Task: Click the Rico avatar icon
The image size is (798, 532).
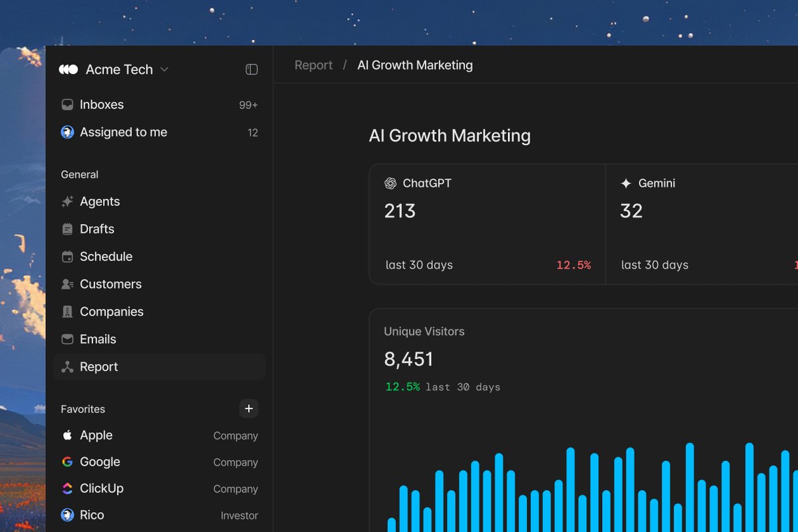Action: click(67, 515)
